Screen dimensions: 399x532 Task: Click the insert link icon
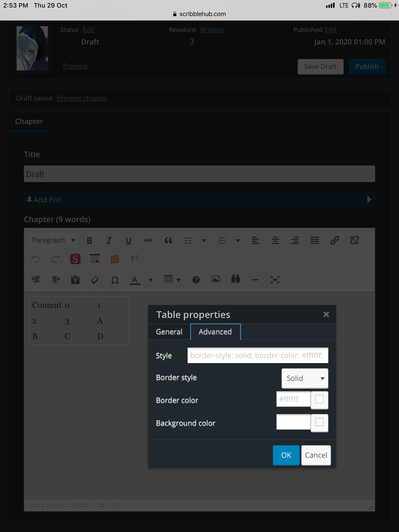coord(335,241)
